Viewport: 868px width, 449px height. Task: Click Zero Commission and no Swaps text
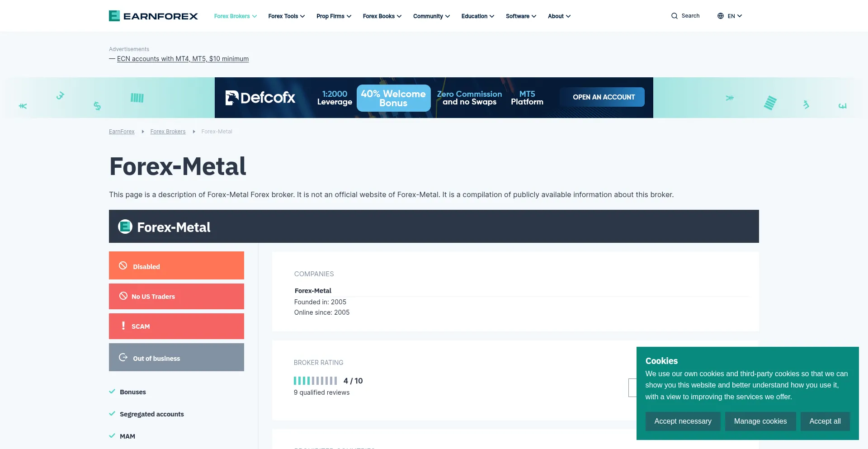click(469, 98)
